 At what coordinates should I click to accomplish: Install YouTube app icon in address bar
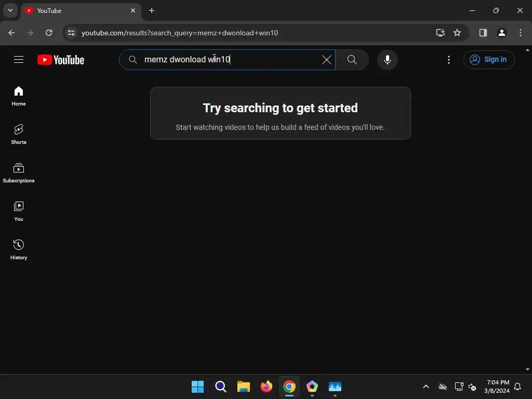click(441, 33)
